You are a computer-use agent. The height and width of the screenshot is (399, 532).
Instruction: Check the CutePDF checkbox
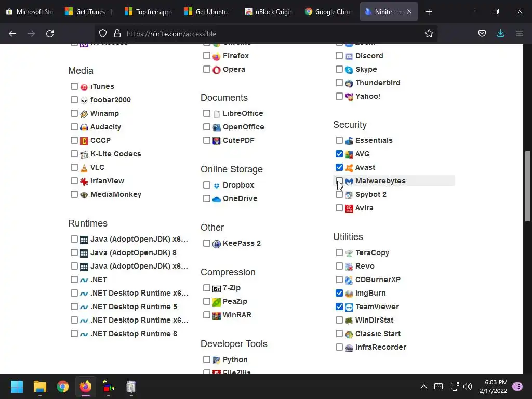(207, 140)
